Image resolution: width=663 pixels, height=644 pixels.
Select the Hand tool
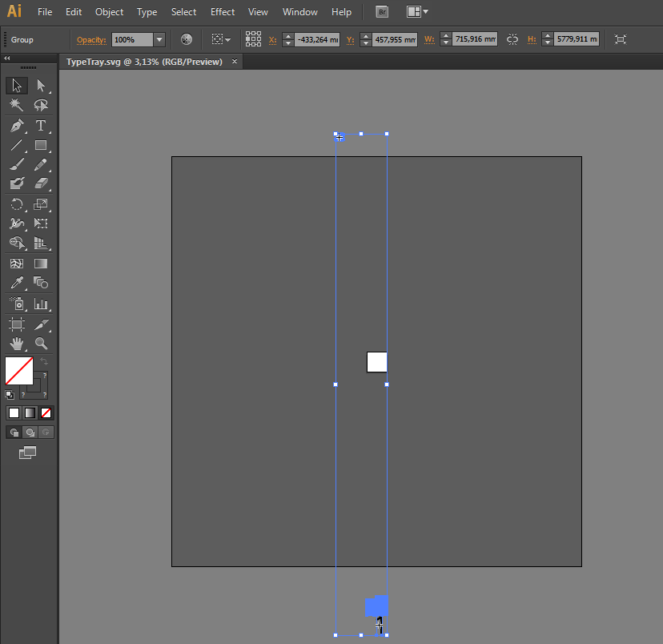coord(17,344)
